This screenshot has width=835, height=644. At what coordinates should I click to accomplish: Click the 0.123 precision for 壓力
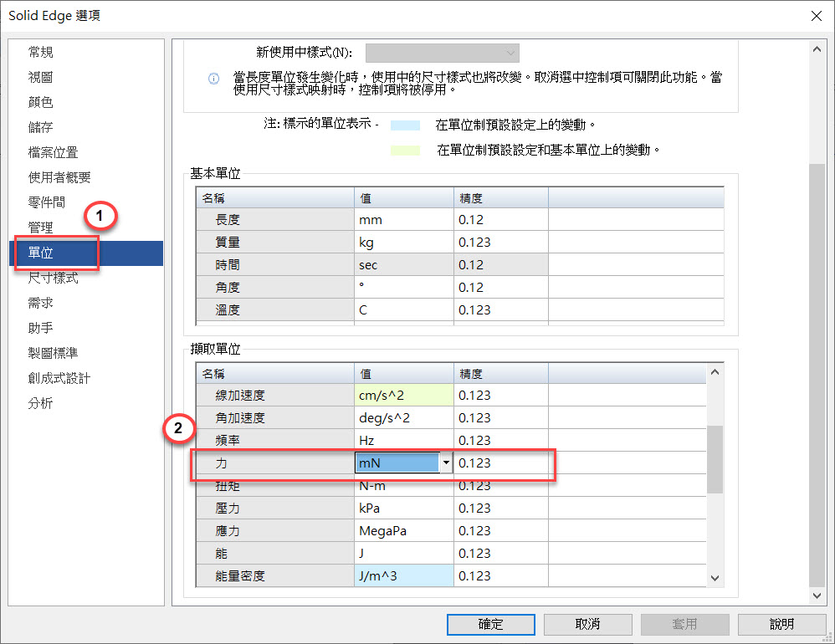pyautogui.click(x=500, y=509)
